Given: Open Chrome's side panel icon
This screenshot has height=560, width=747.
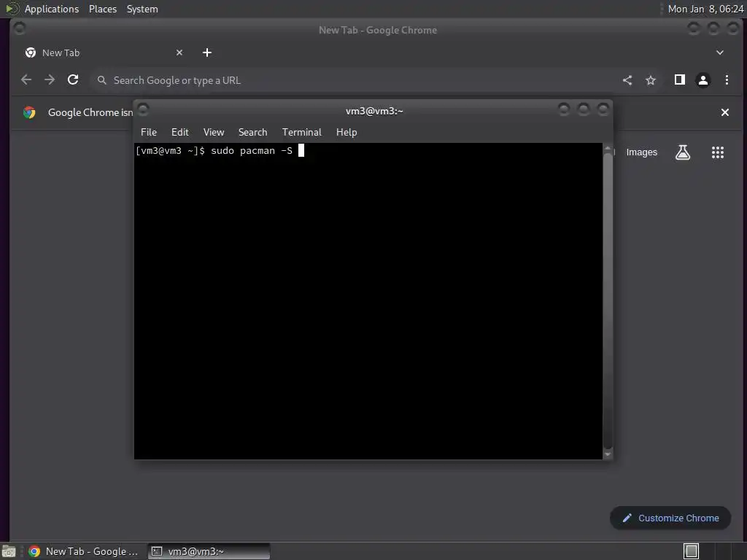Looking at the screenshot, I should 680,80.
